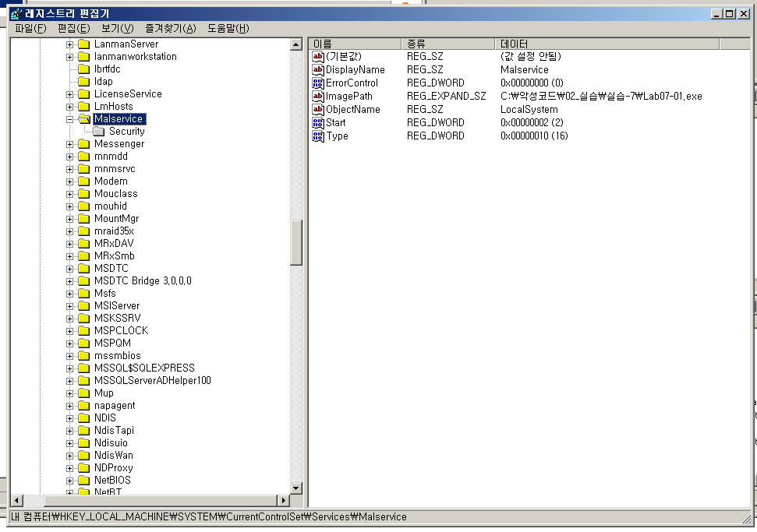Expand the LicenseService key
Screen dimensions: 757x532
pyautogui.click(x=69, y=94)
